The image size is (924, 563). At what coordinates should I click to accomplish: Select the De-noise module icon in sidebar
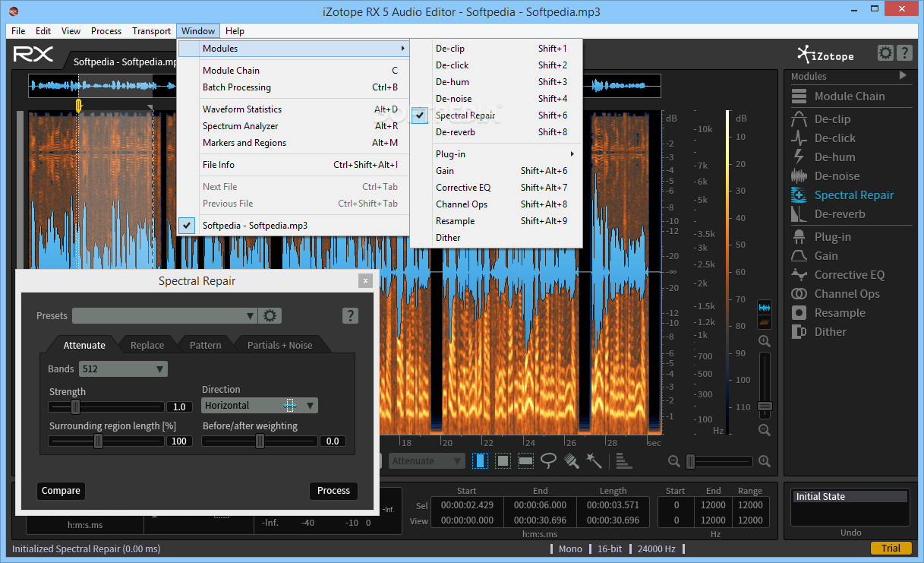[x=799, y=176]
